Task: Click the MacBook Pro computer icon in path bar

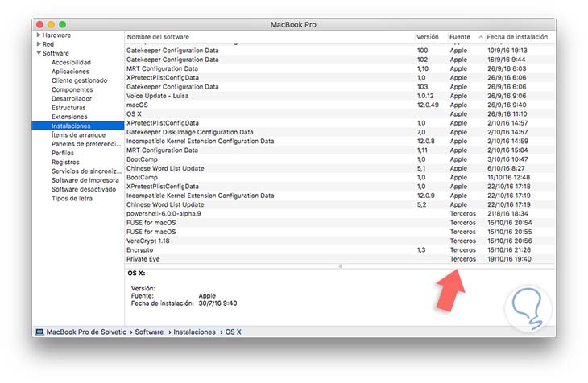Action: coord(39,332)
